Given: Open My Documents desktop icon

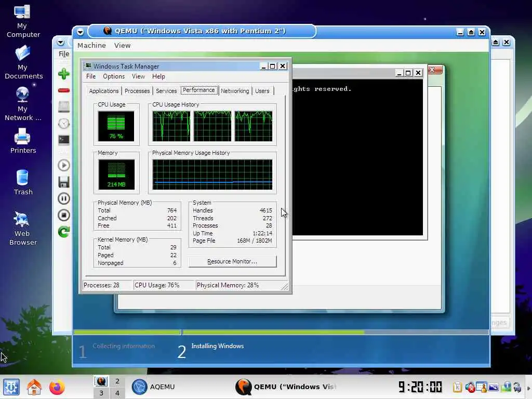Looking at the screenshot, I should pos(23,62).
